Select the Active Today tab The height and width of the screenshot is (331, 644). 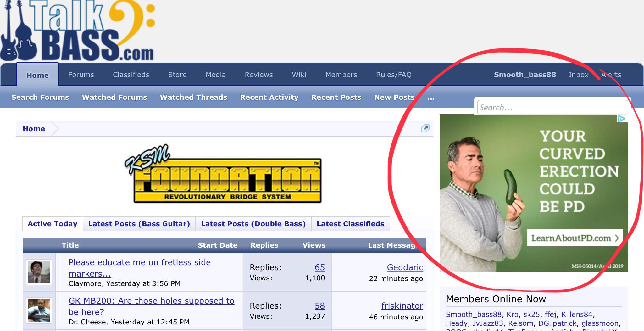53,224
